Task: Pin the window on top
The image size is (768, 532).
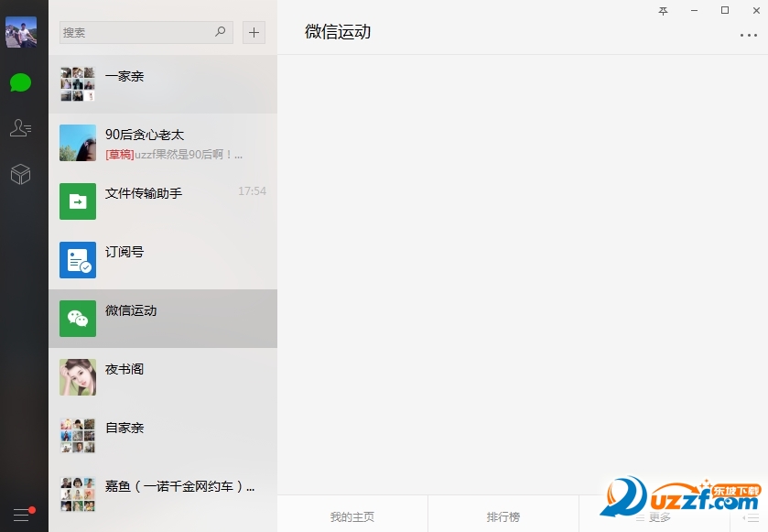Action: 663,11
